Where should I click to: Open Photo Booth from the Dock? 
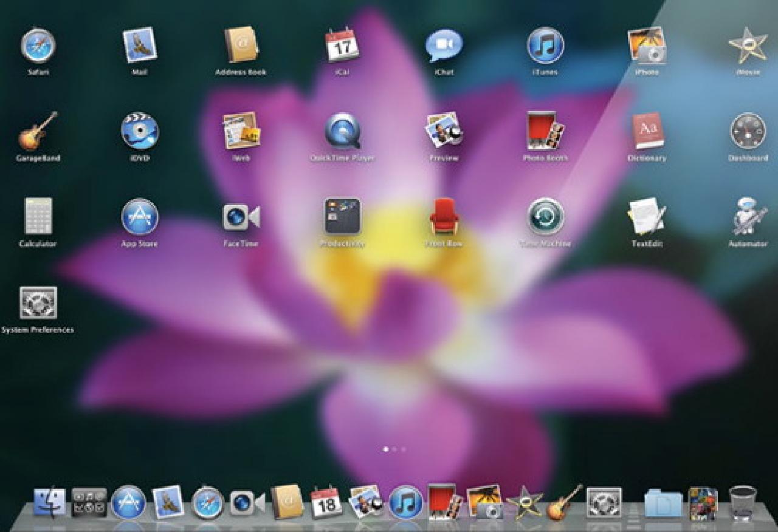pyautogui.click(x=446, y=502)
